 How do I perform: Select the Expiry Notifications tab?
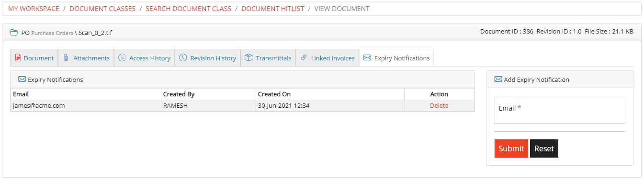(x=396, y=58)
